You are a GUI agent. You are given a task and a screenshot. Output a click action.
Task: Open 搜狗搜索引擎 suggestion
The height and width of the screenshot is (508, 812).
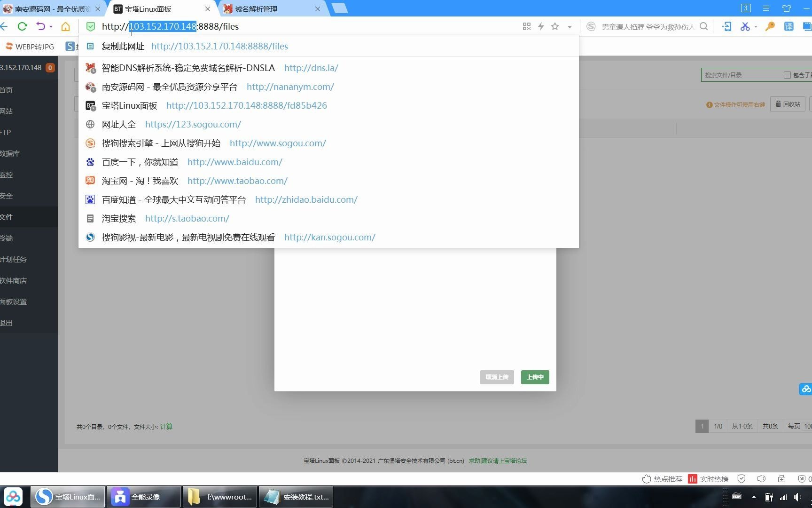tap(328, 143)
